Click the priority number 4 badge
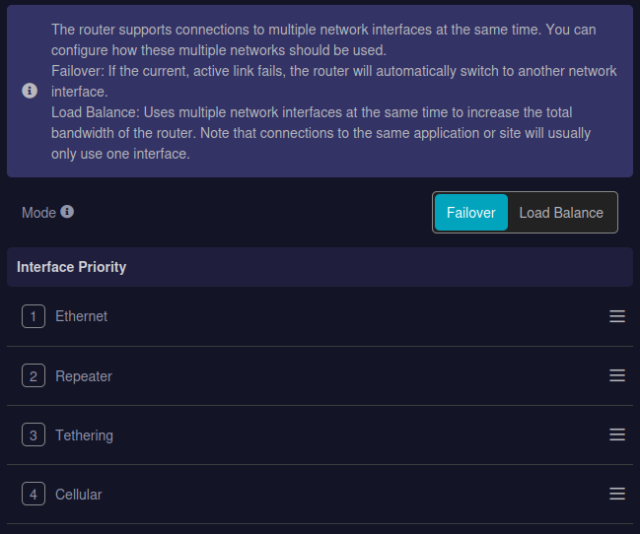The width and height of the screenshot is (640, 534). pyautogui.click(x=33, y=494)
